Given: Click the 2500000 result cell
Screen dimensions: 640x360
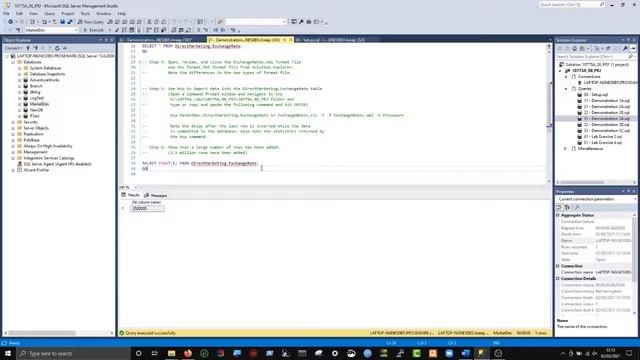Looking at the screenshot, I should tap(147, 209).
